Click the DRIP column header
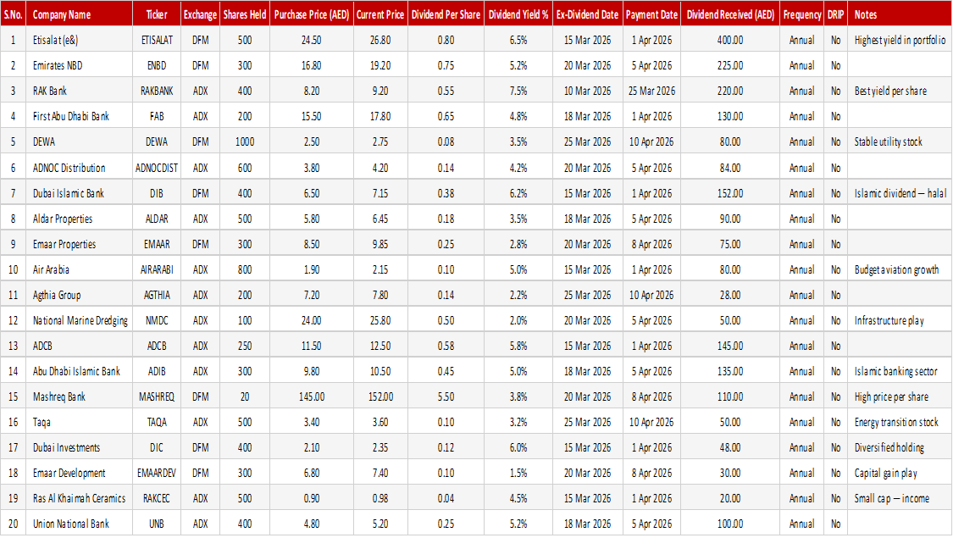953x560 pixels. (836, 14)
